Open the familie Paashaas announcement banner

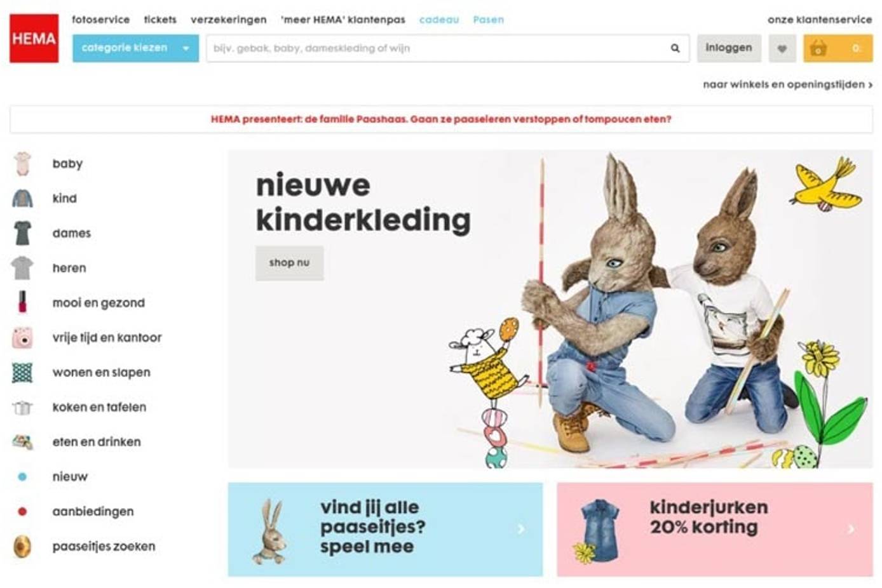[441, 119]
